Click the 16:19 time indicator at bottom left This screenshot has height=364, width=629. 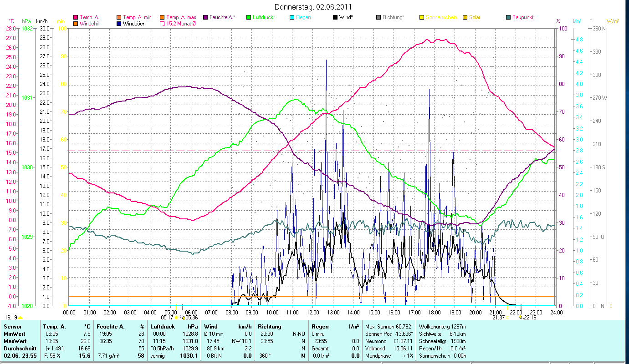pyautogui.click(x=11, y=318)
